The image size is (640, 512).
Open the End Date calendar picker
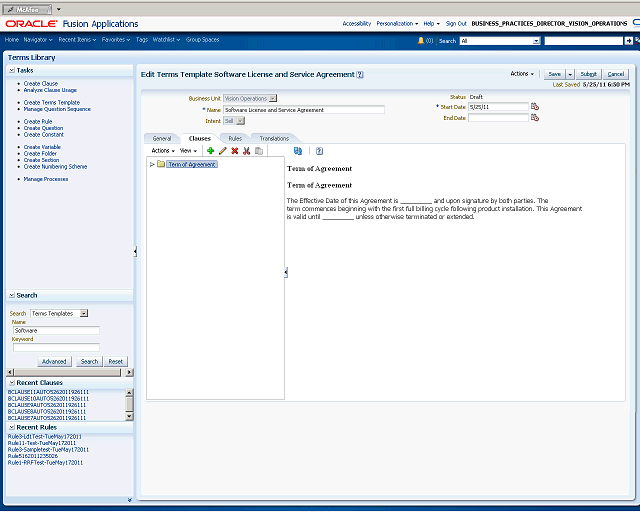[x=535, y=118]
